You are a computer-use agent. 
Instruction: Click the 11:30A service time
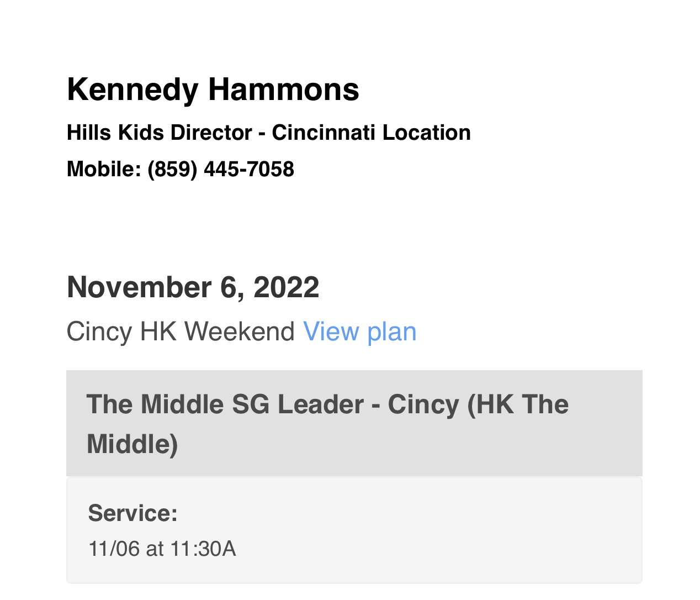tap(203, 549)
